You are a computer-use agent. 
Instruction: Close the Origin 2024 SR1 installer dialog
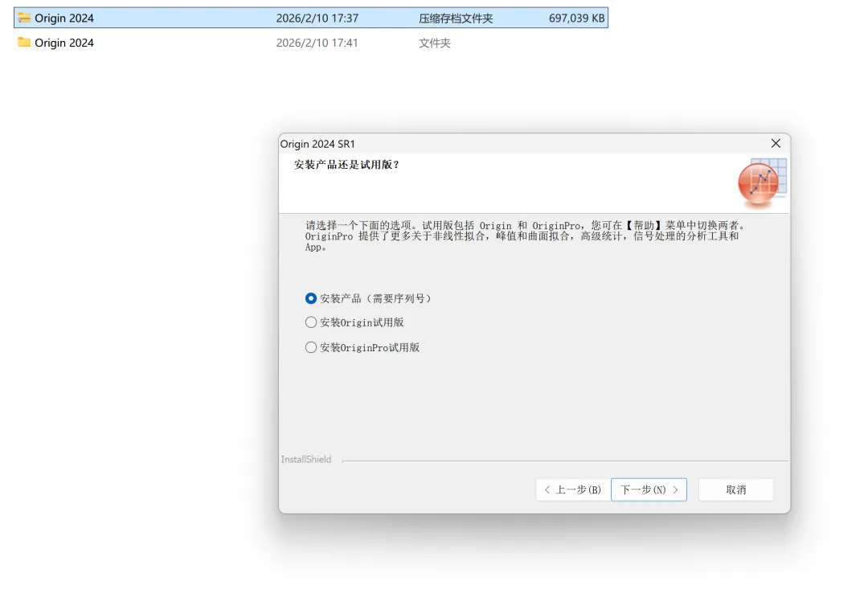[776, 143]
